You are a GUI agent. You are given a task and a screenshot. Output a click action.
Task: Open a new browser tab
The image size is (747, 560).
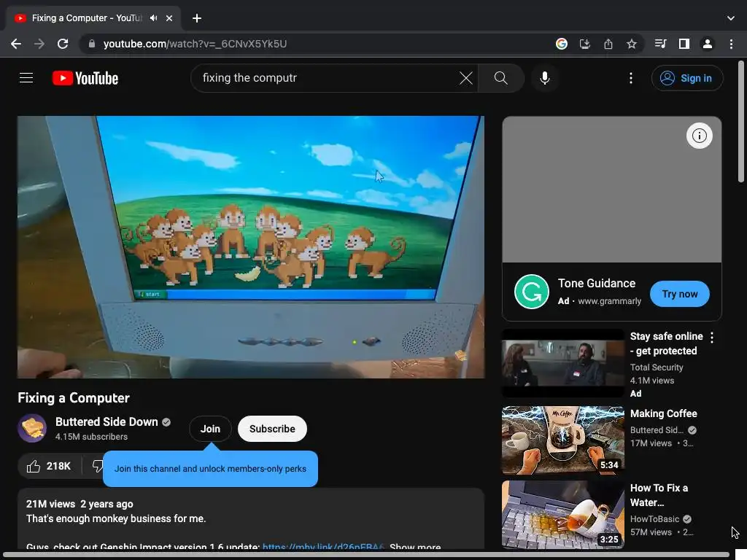[x=197, y=18]
